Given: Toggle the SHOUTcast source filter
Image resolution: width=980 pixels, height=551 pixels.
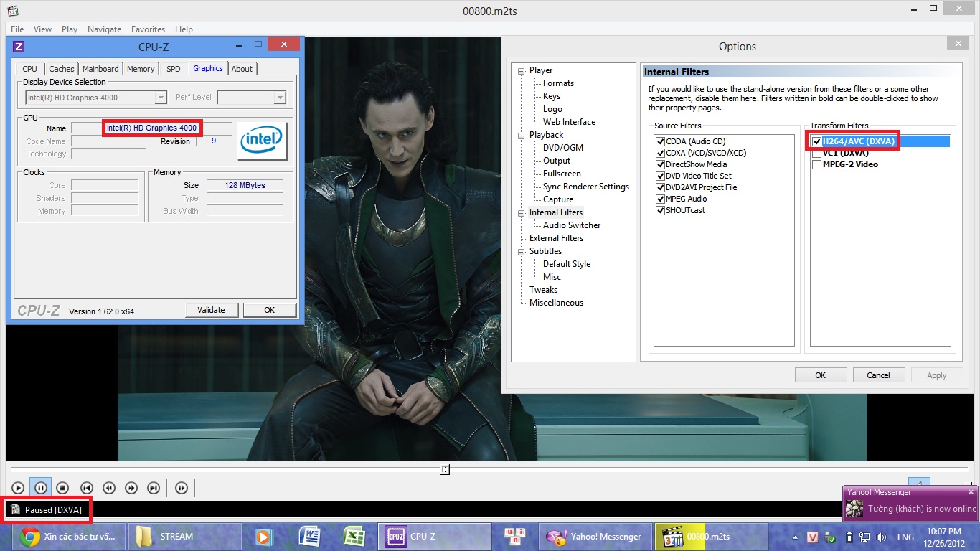Looking at the screenshot, I should coord(660,211).
